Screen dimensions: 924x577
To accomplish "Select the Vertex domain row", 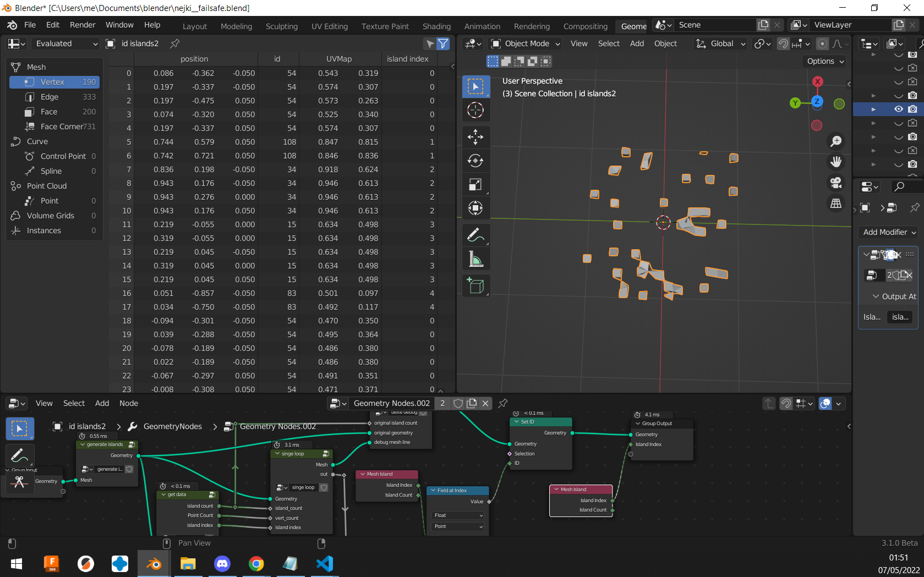I will (54, 82).
